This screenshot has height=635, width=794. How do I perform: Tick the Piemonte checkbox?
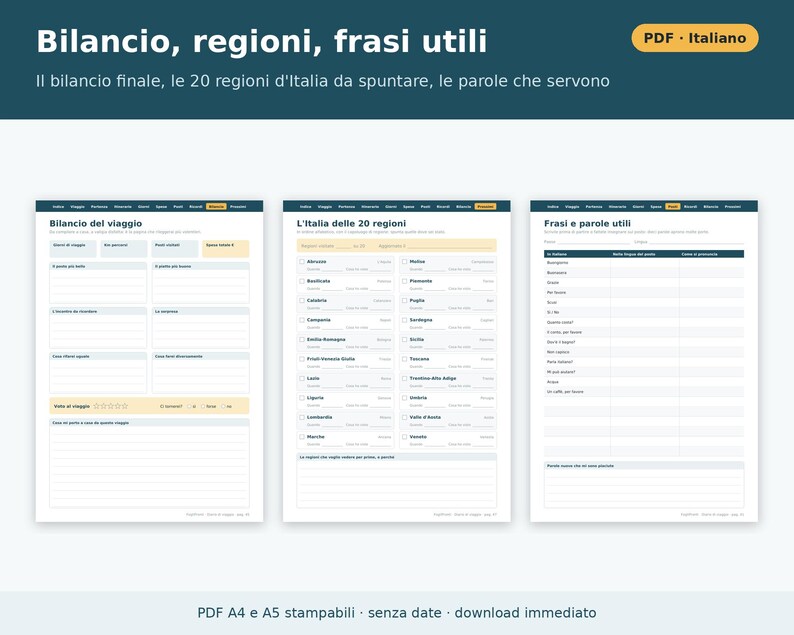405,281
